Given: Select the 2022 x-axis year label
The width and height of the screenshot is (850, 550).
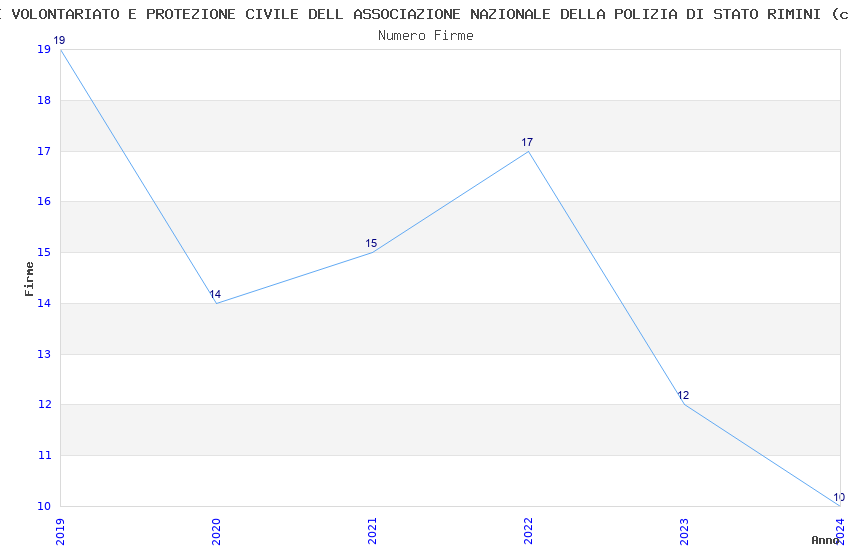Looking at the screenshot, I should tap(528, 530).
